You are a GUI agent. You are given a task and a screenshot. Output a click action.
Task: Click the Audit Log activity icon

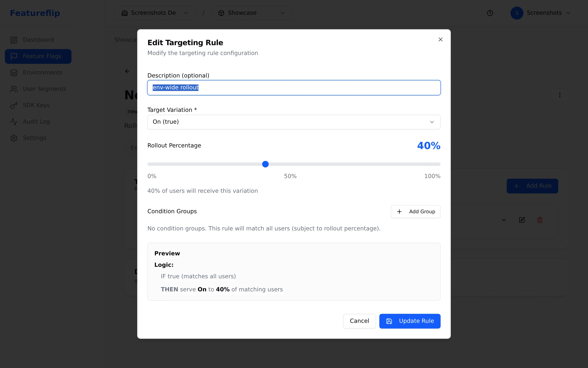pos(14,122)
